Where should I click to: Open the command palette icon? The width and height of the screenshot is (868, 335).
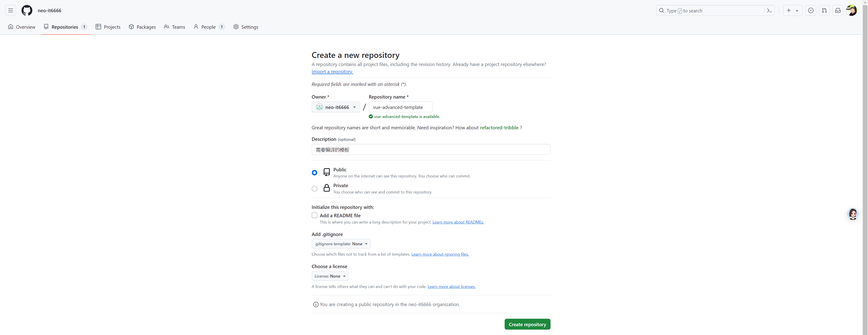(769, 10)
